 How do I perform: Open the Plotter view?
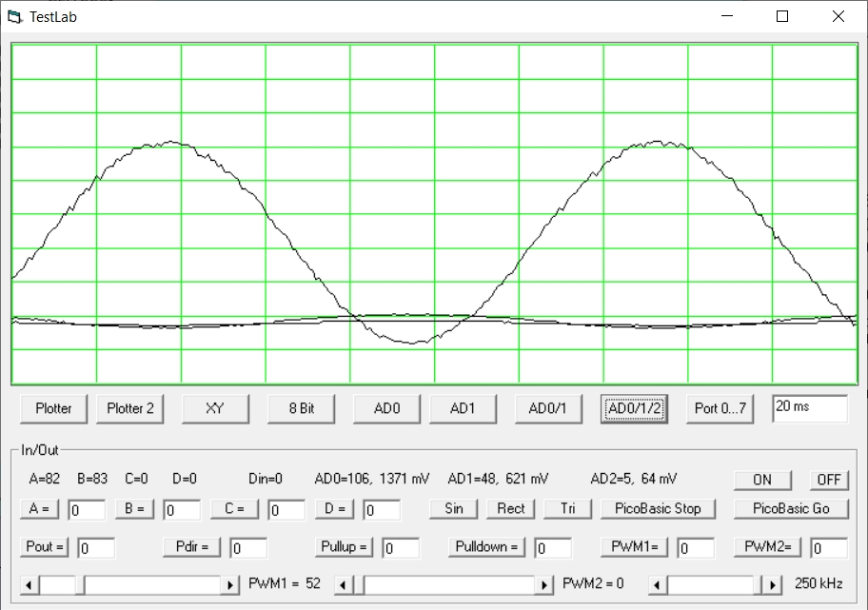tap(53, 408)
